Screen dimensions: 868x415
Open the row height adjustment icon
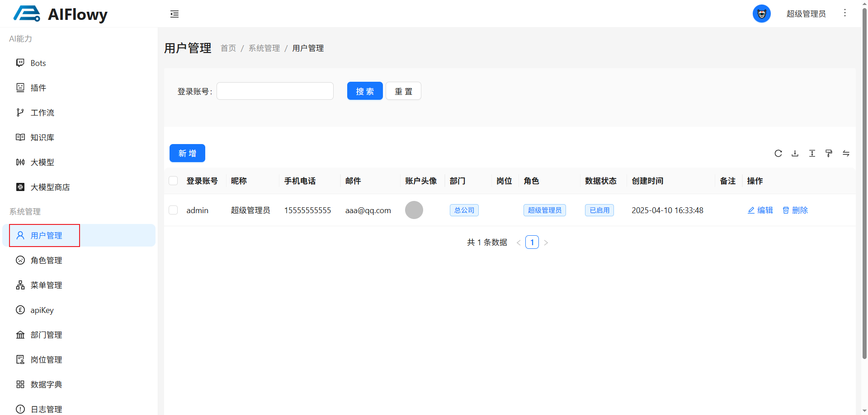(812, 154)
